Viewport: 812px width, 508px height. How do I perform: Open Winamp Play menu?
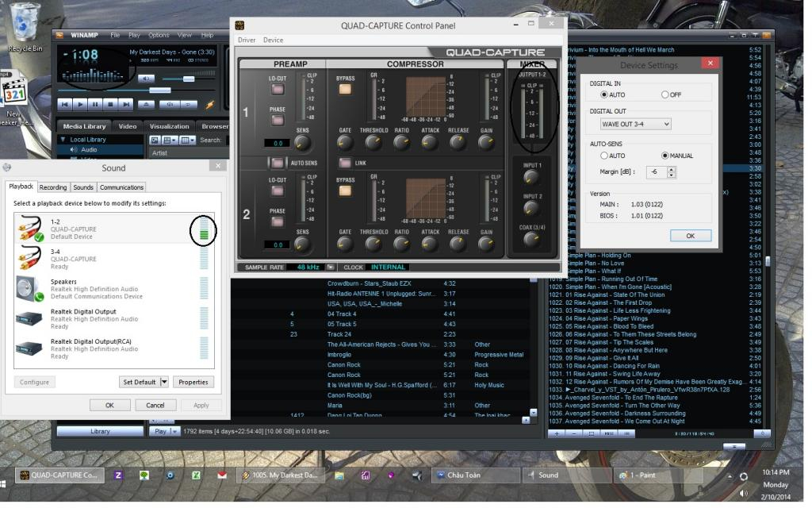click(x=134, y=35)
